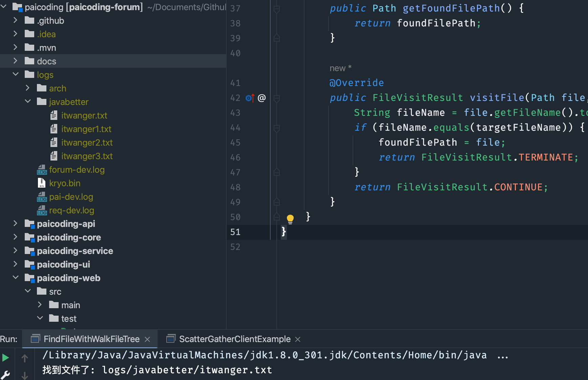Click the override method gutter icon on line 42
Screen dimensions: 588x380
coord(250,98)
